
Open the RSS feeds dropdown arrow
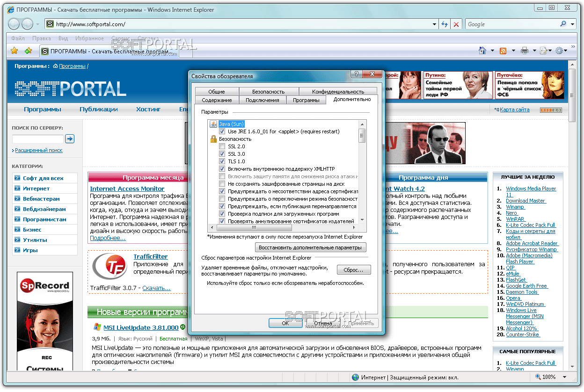513,51
